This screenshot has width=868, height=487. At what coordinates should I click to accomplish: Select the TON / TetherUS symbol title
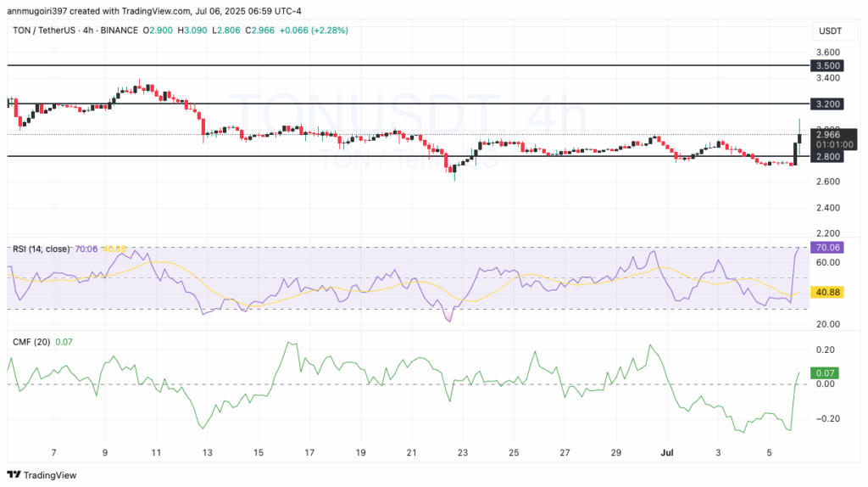pyautogui.click(x=43, y=31)
